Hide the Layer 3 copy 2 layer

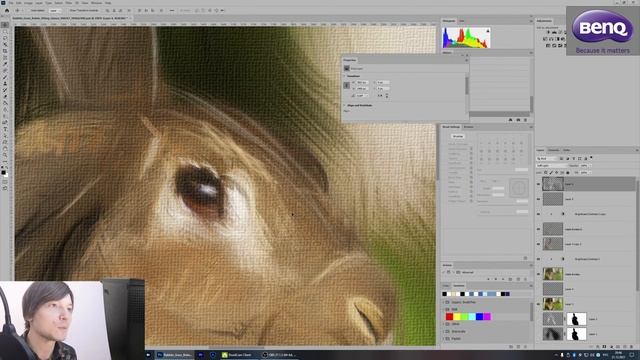pos(538,244)
